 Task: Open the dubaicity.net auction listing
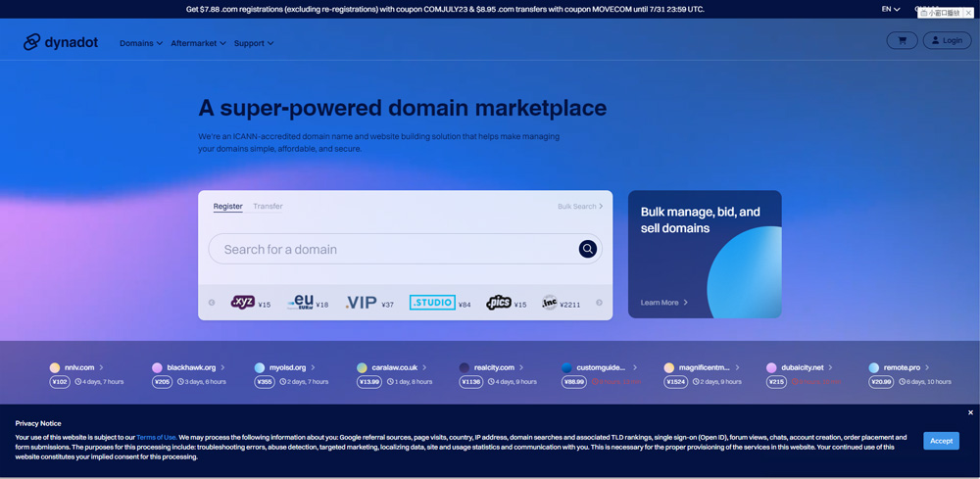point(803,368)
